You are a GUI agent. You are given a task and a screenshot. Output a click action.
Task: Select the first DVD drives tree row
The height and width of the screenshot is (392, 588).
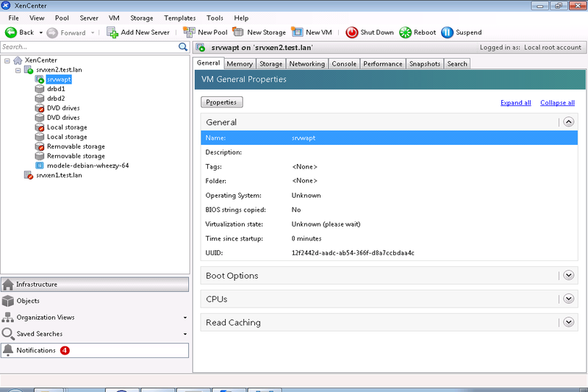pyautogui.click(x=63, y=108)
